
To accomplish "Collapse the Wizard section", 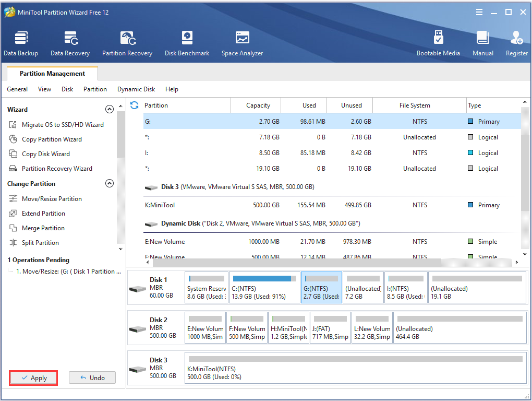I will click(x=110, y=110).
